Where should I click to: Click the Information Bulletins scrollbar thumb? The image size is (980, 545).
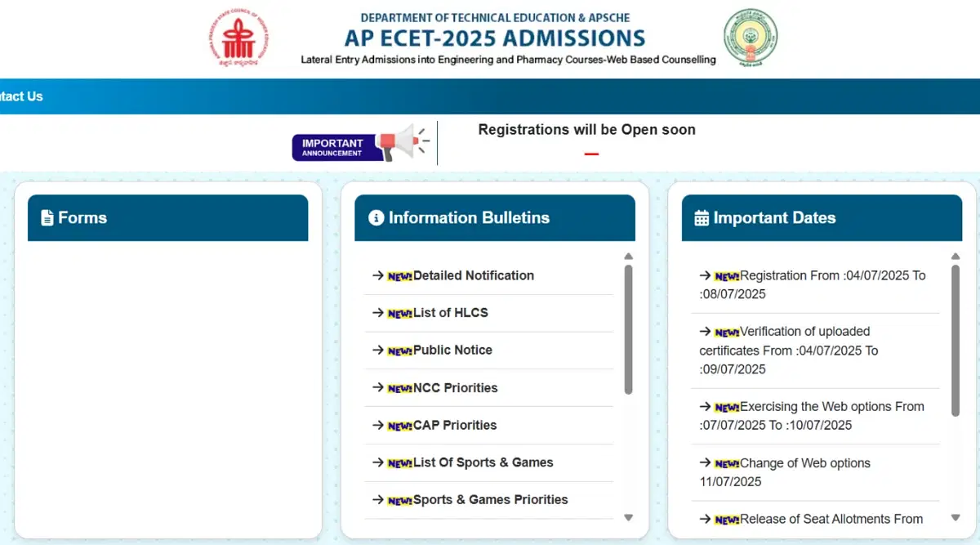(628, 329)
